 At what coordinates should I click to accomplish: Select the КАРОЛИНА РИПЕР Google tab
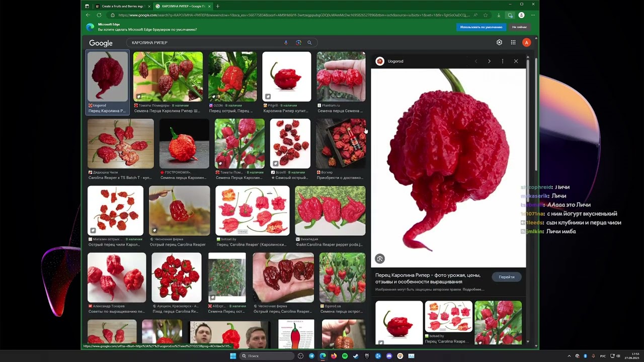[x=183, y=6]
